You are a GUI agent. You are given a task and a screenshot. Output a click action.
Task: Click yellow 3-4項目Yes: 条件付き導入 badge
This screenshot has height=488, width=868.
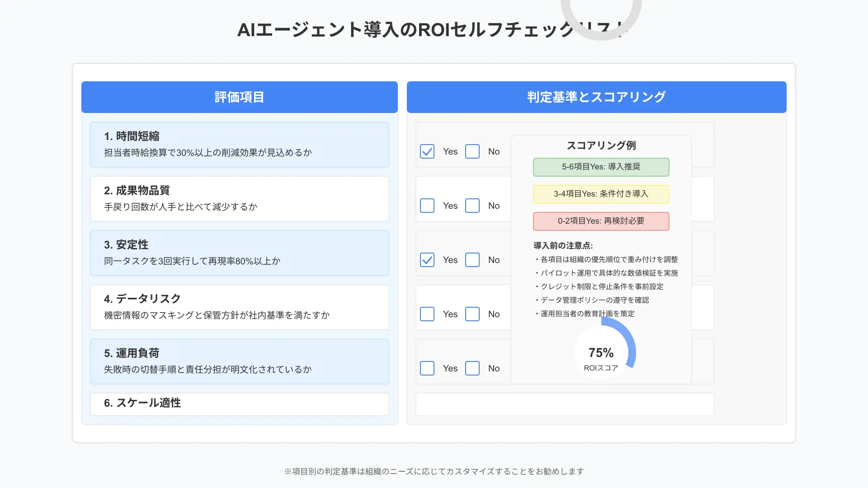tap(601, 194)
